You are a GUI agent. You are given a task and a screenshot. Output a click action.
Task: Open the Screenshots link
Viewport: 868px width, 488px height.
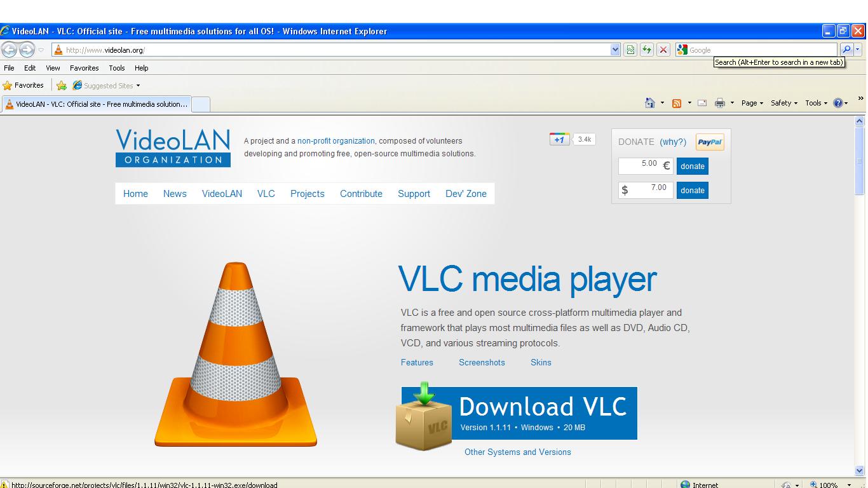[x=482, y=363]
